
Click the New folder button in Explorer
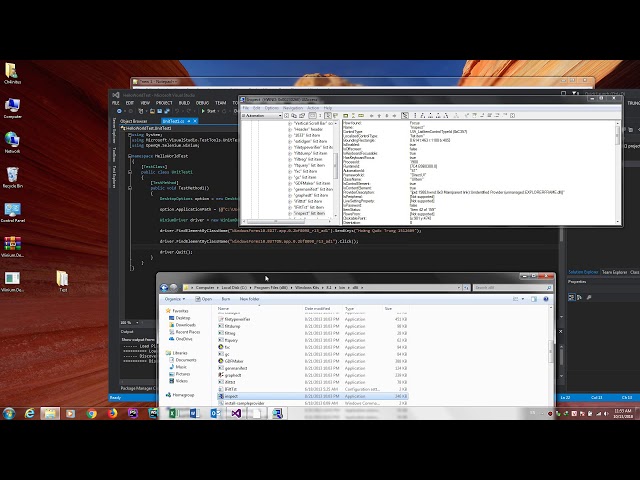pos(249,299)
